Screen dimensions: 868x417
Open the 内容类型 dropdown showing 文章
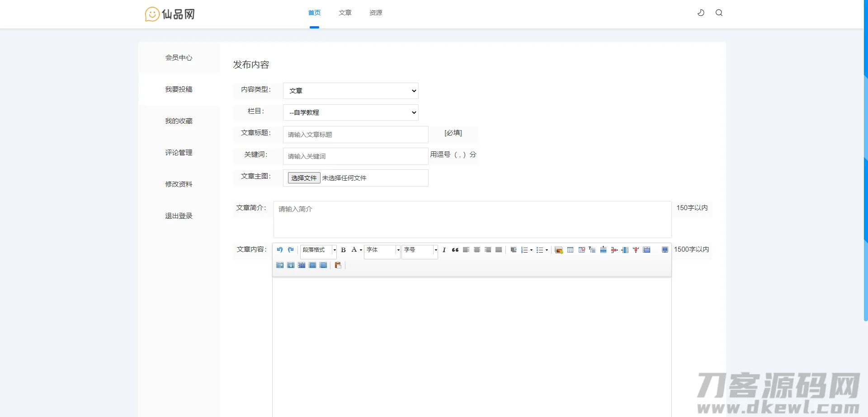(351, 90)
